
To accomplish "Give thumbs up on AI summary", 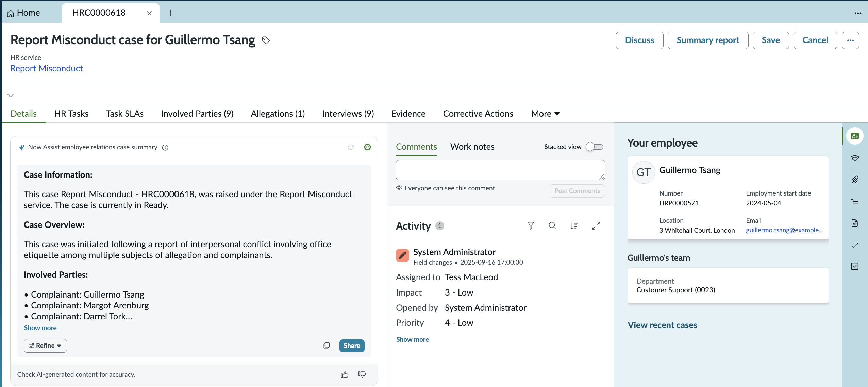I will [x=345, y=374].
